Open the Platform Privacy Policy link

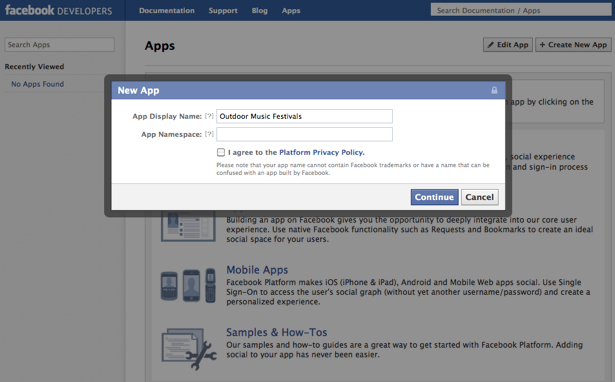322,152
